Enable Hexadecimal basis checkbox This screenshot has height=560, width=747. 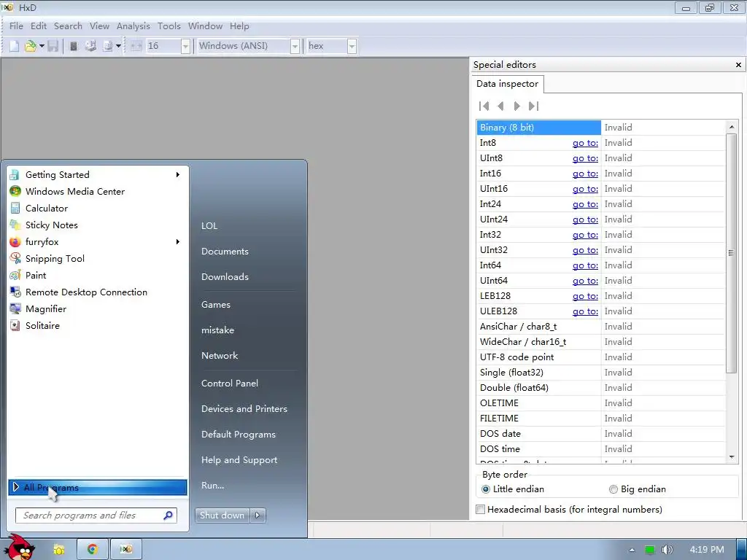click(481, 510)
